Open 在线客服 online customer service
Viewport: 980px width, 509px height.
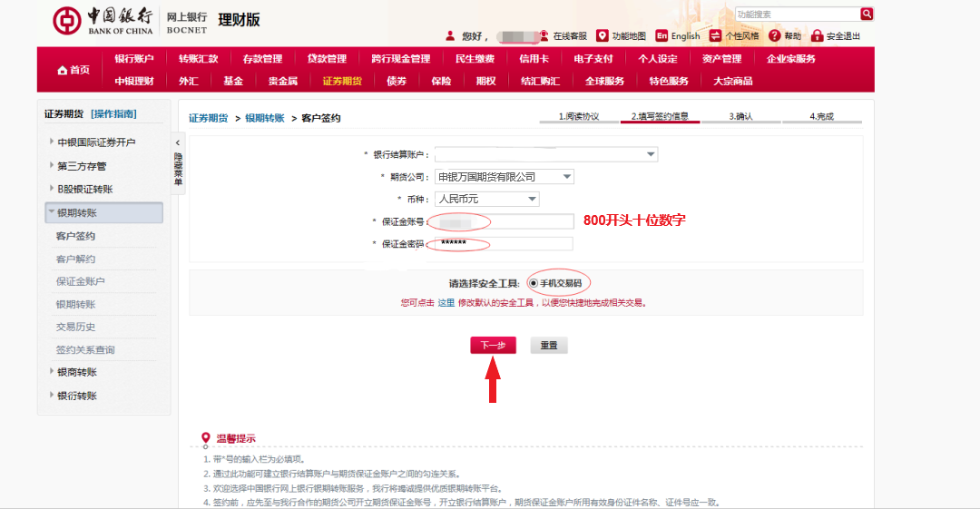click(563, 36)
